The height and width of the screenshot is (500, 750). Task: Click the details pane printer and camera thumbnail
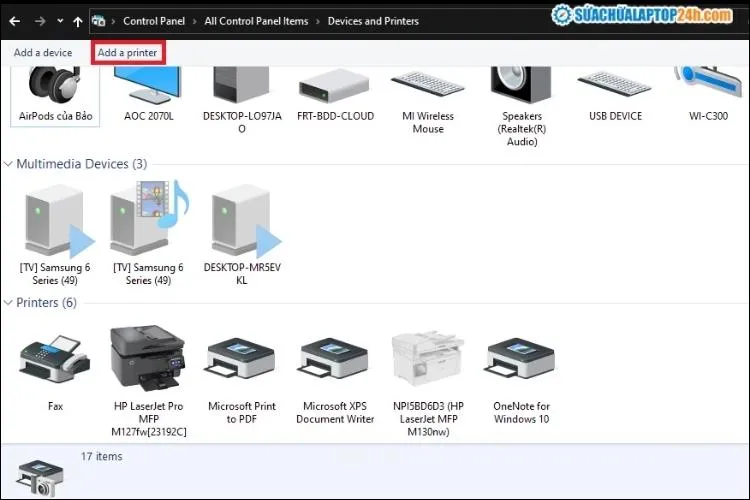pyautogui.click(x=39, y=478)
